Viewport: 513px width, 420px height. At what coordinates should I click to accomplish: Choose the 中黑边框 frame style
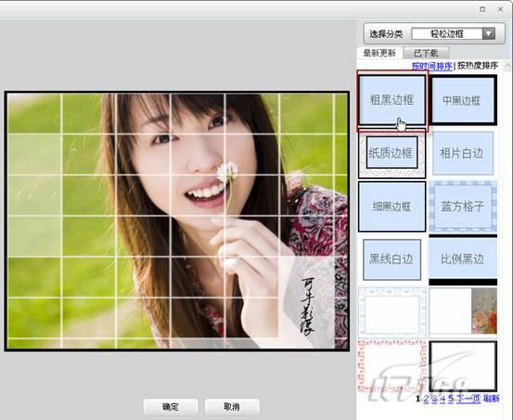pos(463,100)
